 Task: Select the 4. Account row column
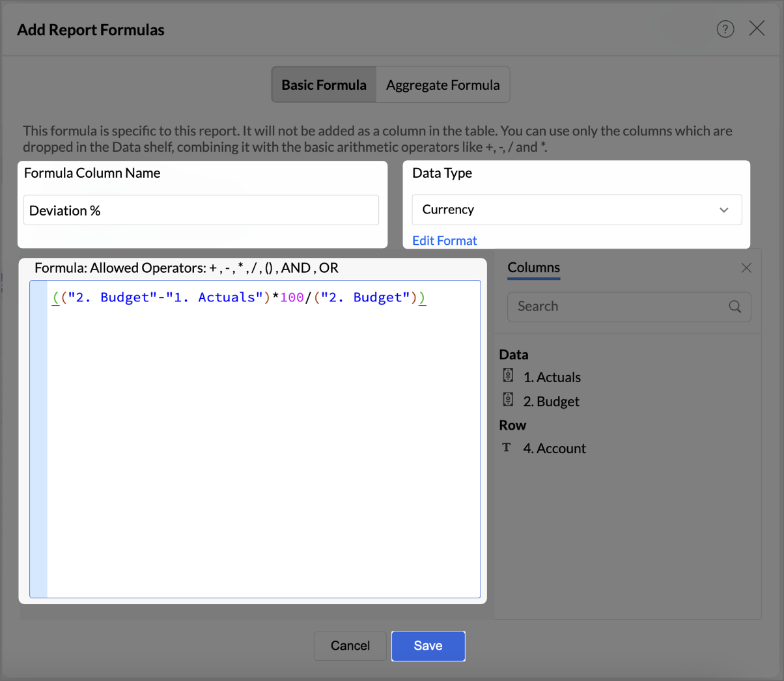tap(555, 449)
